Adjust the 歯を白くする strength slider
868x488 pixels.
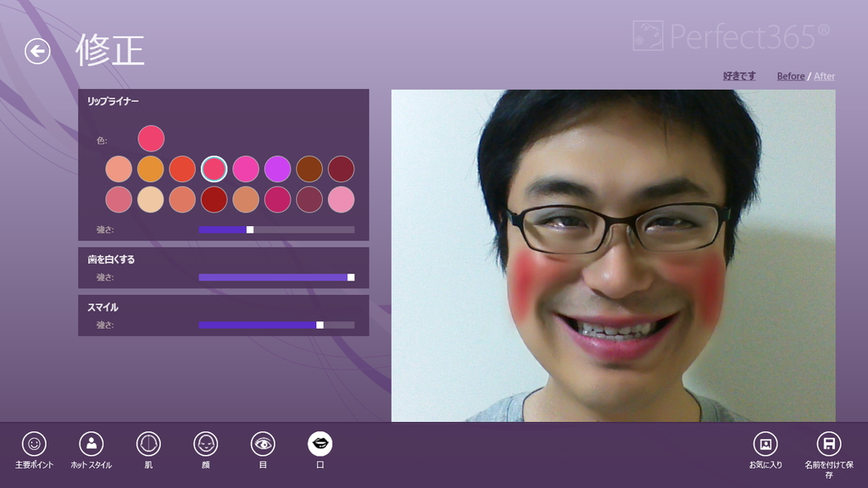pyautogui.click(x=277, y=277)
